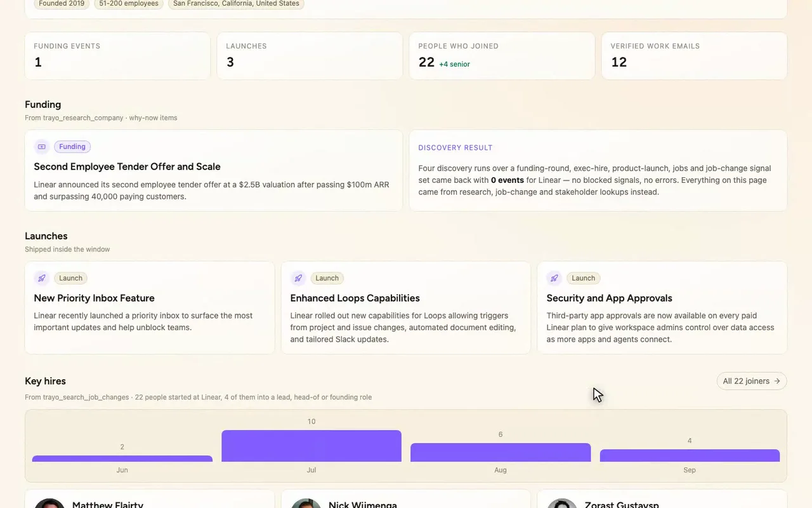This screenshot has height=508, width=812.
Task: Select the Launches stat card
Action: pyautogui.click(x=310, y=56)
